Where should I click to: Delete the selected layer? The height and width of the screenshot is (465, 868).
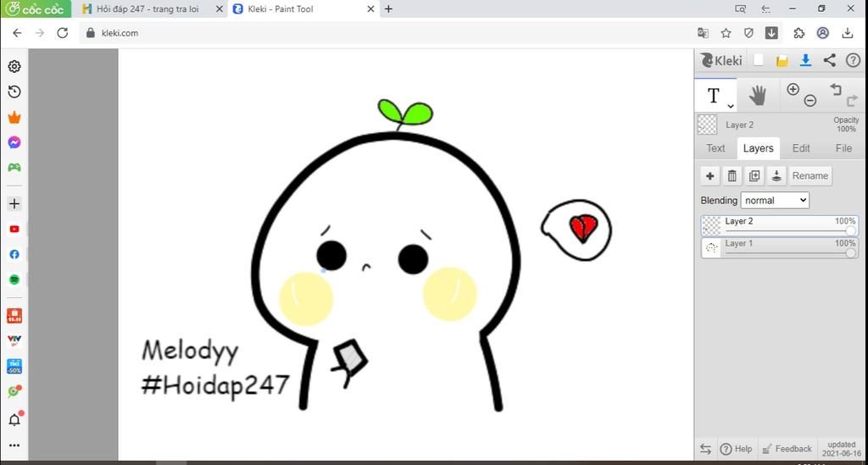[x=732, y=176]
